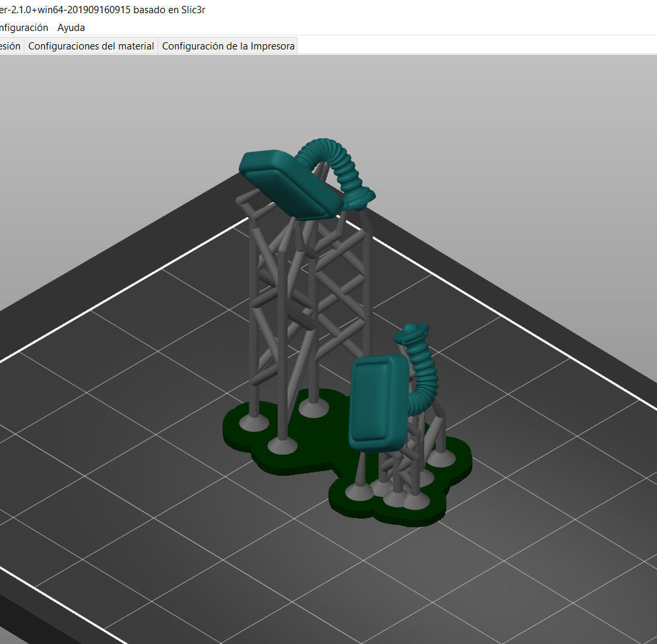
Task: Switch to Configuraciones del material tab
Action: coord(91,46)
